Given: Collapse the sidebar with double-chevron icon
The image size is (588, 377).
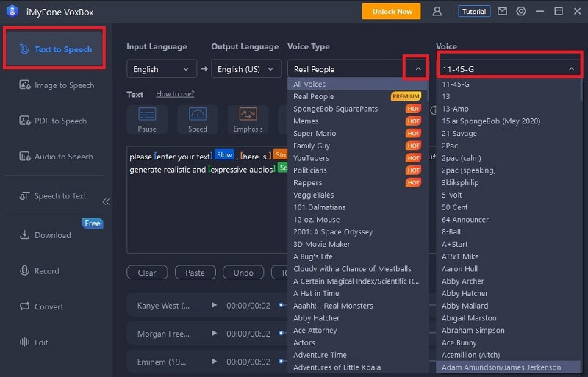Looking at the screenshot, I should tap(106, 202).
